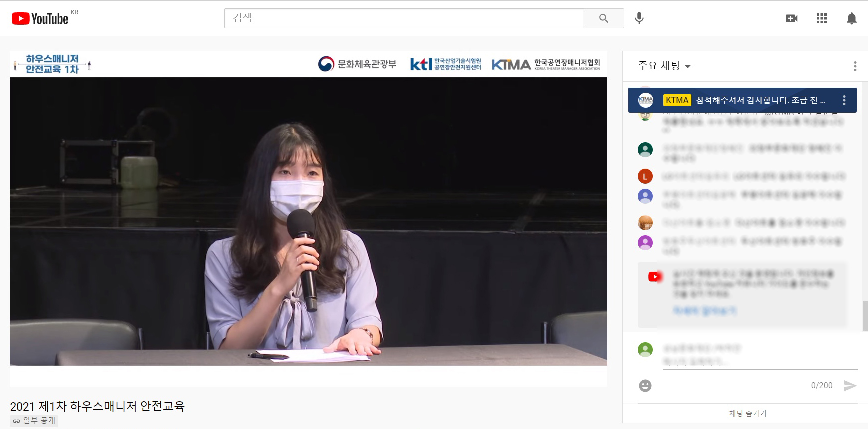Click the search magnifier button
This screenshot has width=868, height=429.
tap(604, 18)
